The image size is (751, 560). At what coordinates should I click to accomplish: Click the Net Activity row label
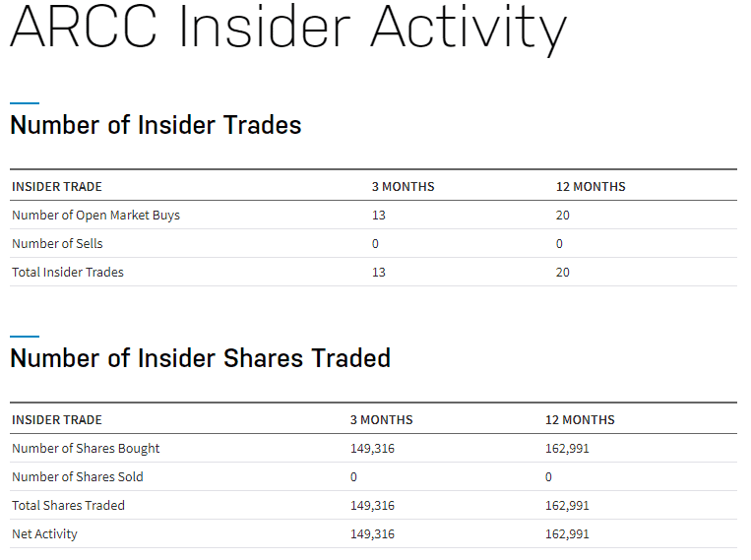(44, 534)
